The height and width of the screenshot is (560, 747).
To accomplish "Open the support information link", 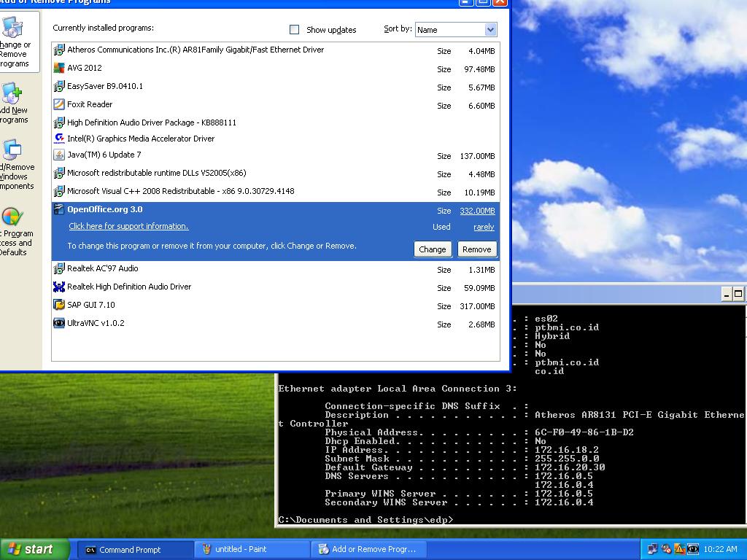I will click(x=128, y=227).
